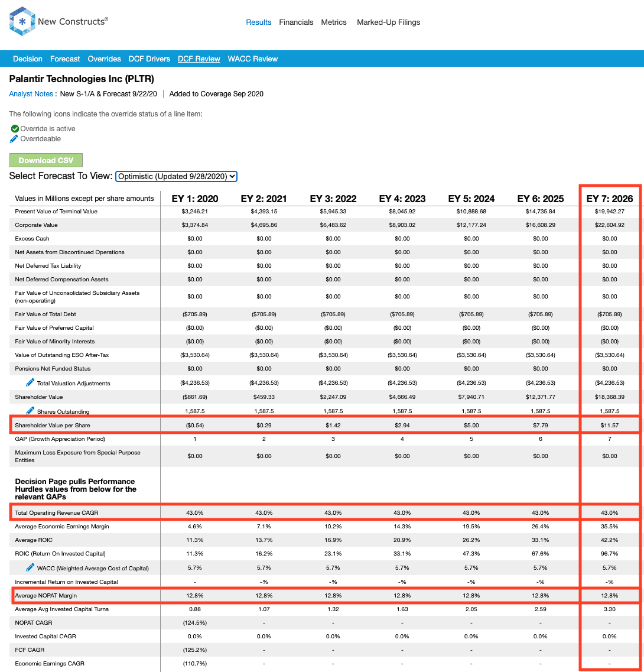Viewport: 644px width, 672px height.
Task: Click the ($861.69) shareholder value cell
Action: 195,397
